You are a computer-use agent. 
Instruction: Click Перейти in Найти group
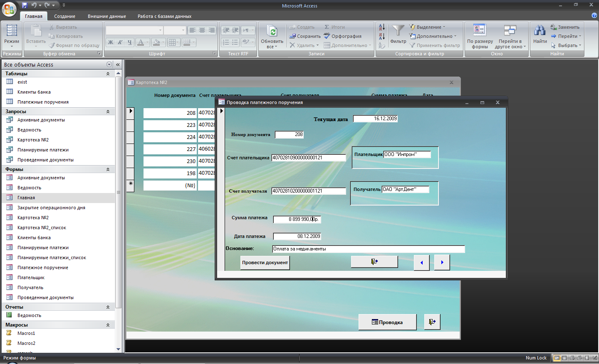566,36
